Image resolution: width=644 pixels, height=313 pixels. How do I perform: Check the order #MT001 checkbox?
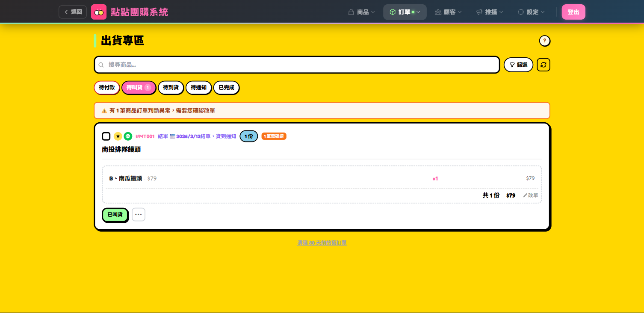click(x=106, y=136)
